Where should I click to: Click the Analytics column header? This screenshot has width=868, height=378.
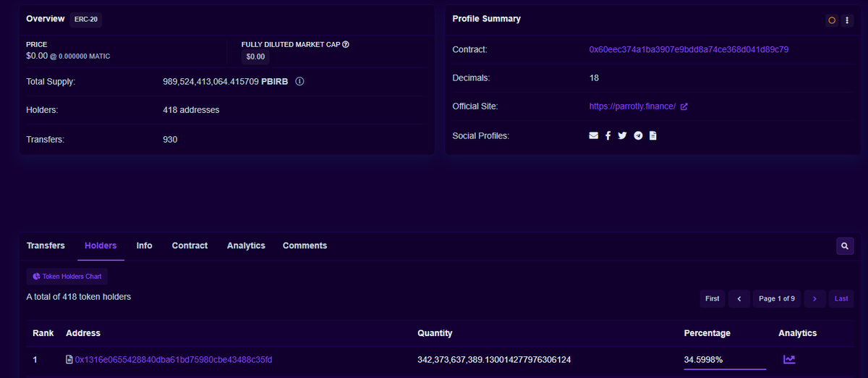(x=797, y=333)
